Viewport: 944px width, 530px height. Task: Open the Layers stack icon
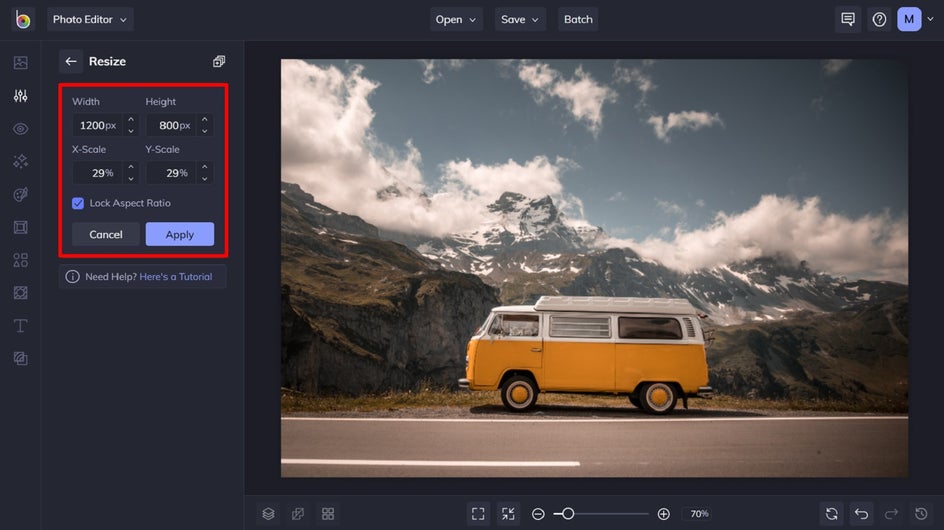click(x=269, y=514)
